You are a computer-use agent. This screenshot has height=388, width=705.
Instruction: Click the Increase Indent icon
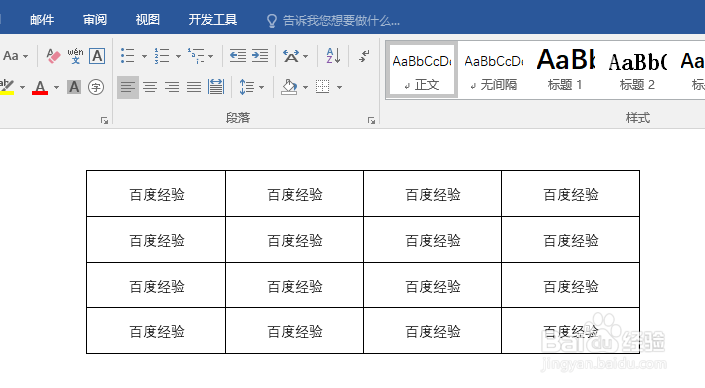tap(260, 56)
